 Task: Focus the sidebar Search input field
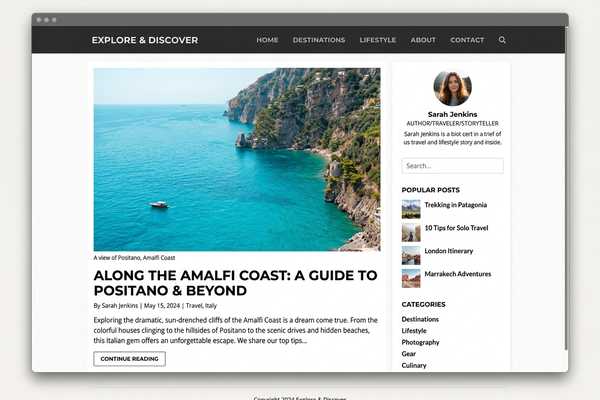click(452, 166)
